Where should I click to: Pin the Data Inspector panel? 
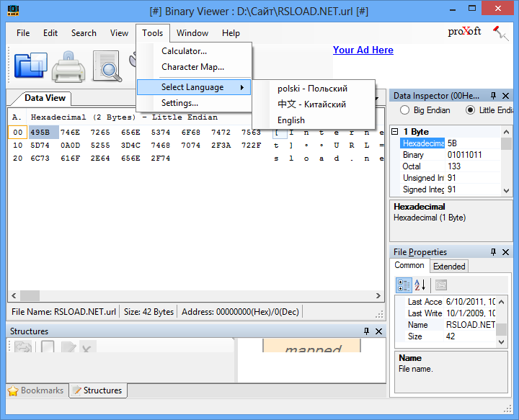point(493,96)
